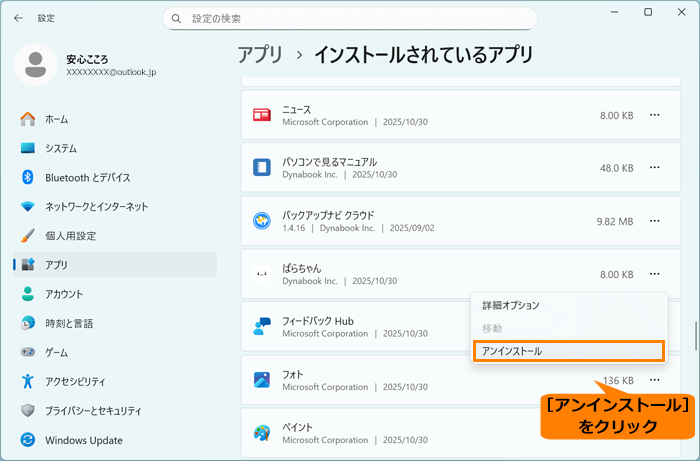Image resolution: width=700 pixels, height=461 pixels.
Task: Click the Gaming controller icon
Action: pyautogui.click(x=28, y=352)
